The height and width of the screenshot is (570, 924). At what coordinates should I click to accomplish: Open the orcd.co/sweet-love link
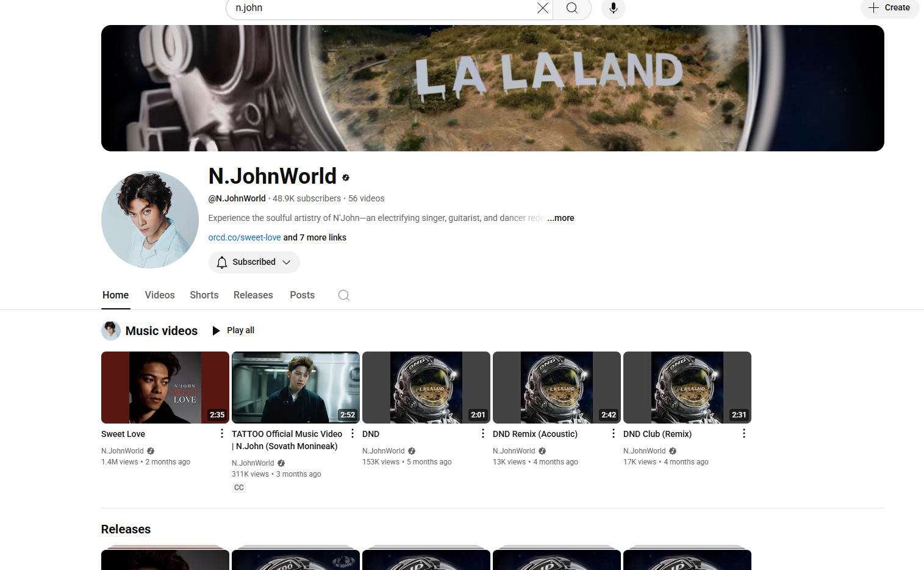[245, 237]
